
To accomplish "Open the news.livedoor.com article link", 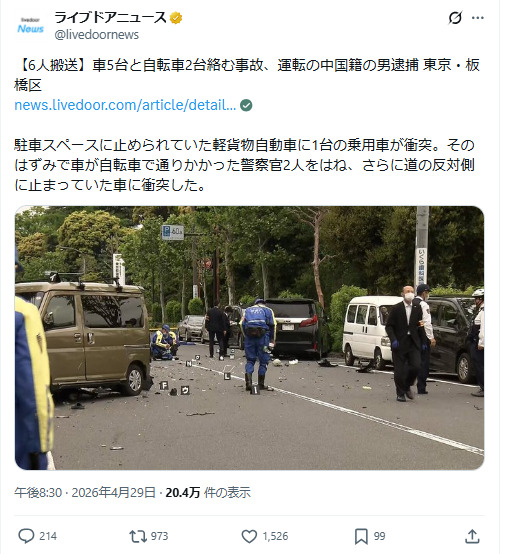I will pos(125,105).
